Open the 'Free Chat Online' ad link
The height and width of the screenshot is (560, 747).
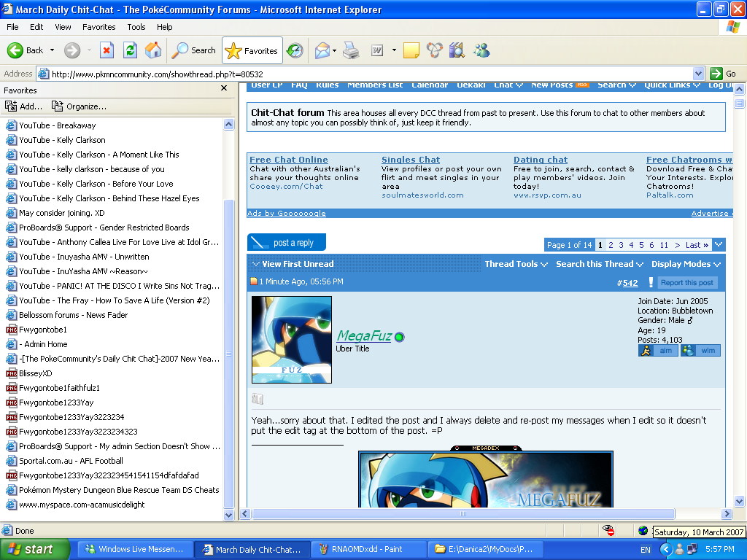click(x=289, y=160)
